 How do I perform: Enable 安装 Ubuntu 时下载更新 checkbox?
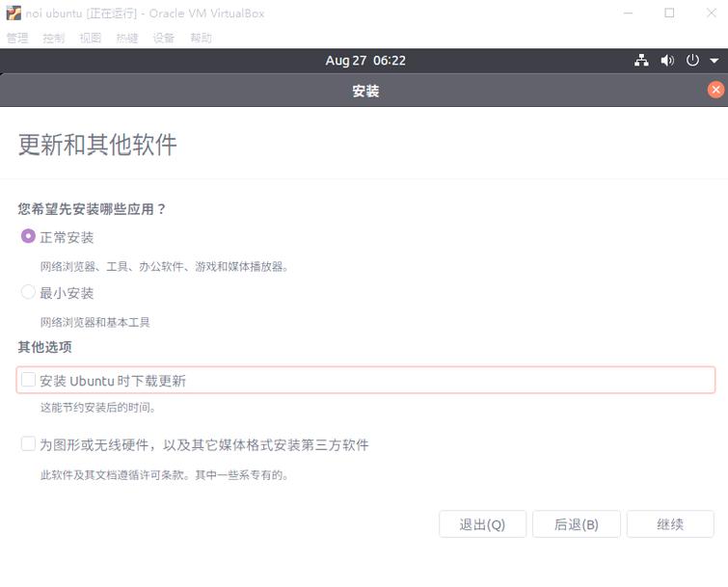(28, 380)
